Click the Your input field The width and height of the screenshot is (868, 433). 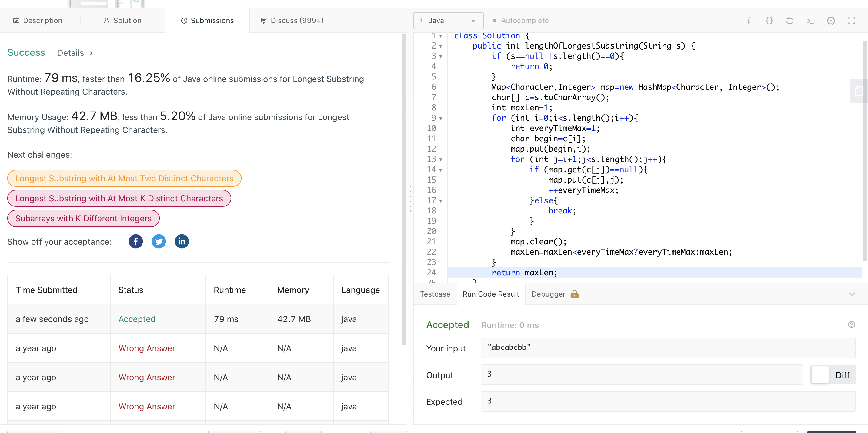pyautogui.click(x=667, y=348)
